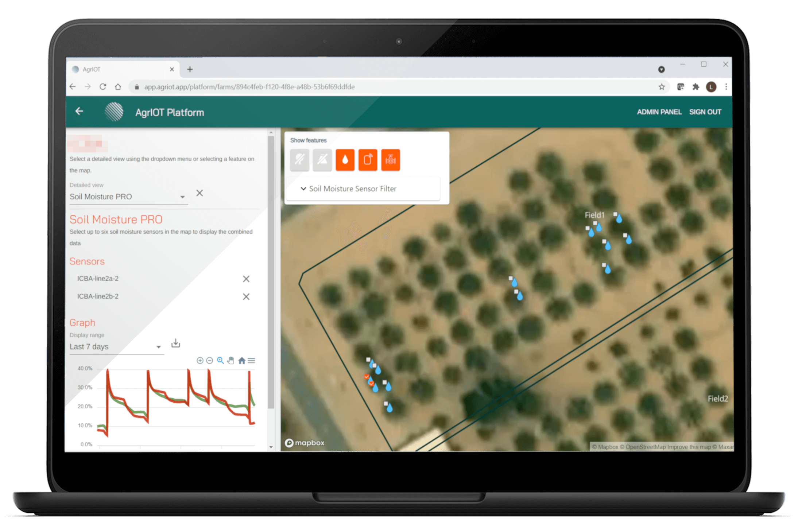The height and width of the screenshot is (532, 798).
Task: Open the ADMIN PANEL link
Action: [x=659, y=112]
